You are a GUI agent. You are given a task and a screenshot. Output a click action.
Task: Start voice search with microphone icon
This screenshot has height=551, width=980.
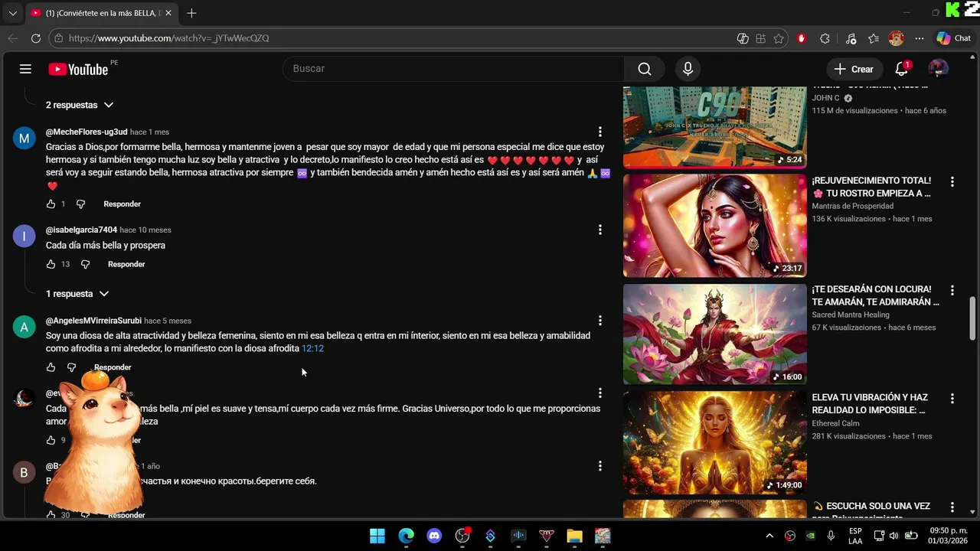click(688, 69)
